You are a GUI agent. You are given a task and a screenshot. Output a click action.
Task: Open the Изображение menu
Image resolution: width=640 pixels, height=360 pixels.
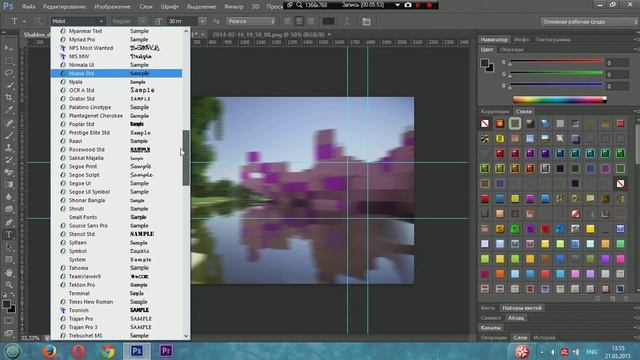(x=112, y=7)
